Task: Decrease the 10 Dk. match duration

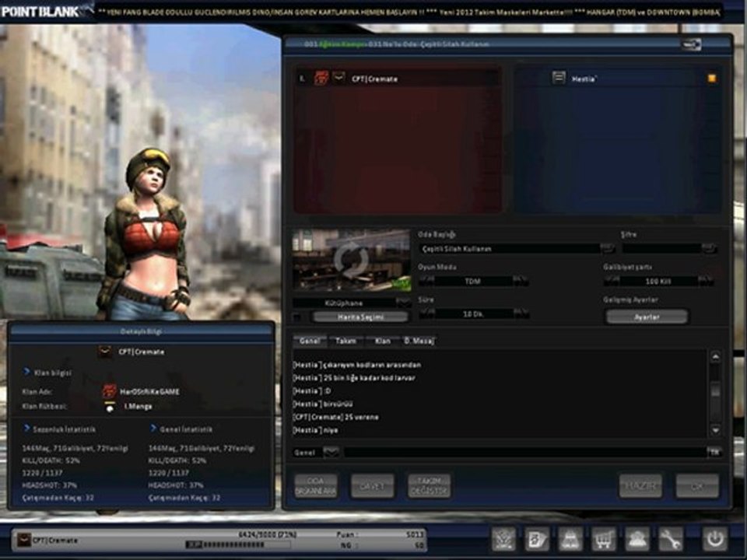Action: [x=426, y=313]
